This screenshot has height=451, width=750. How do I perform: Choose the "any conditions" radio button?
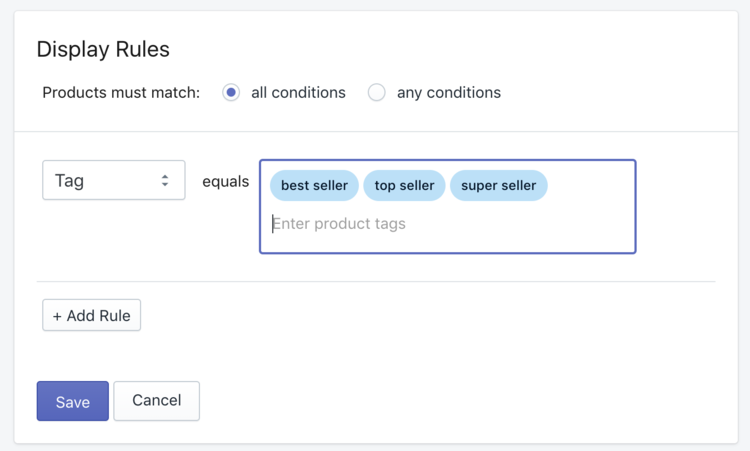click(376, 93)
